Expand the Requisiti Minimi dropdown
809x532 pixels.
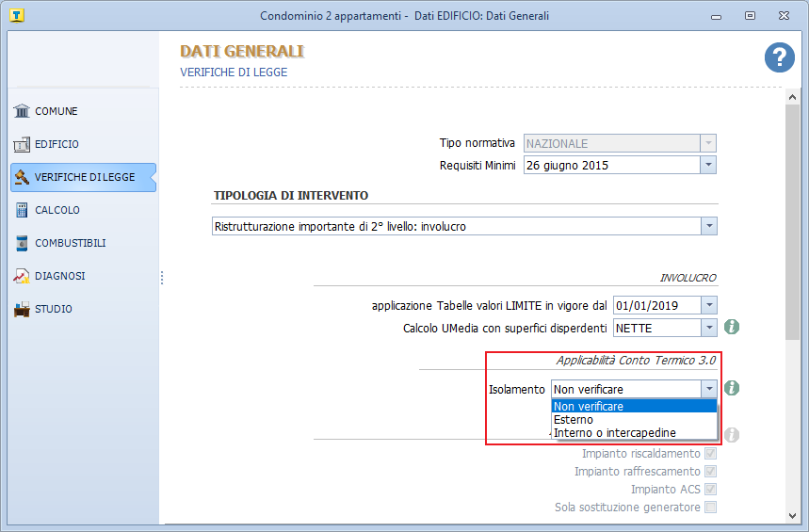[708, 166]
